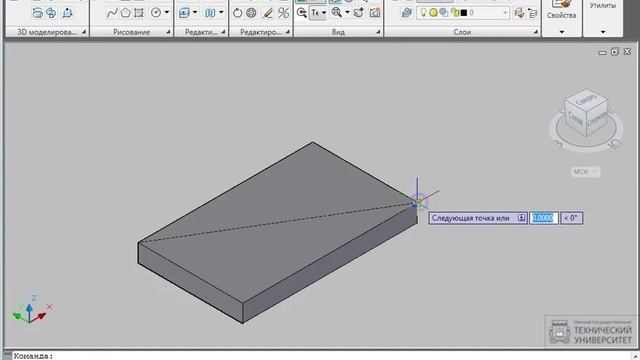
Task: Click zoom previous magnifier icon in View panel
Action: [x=302, y=13]
